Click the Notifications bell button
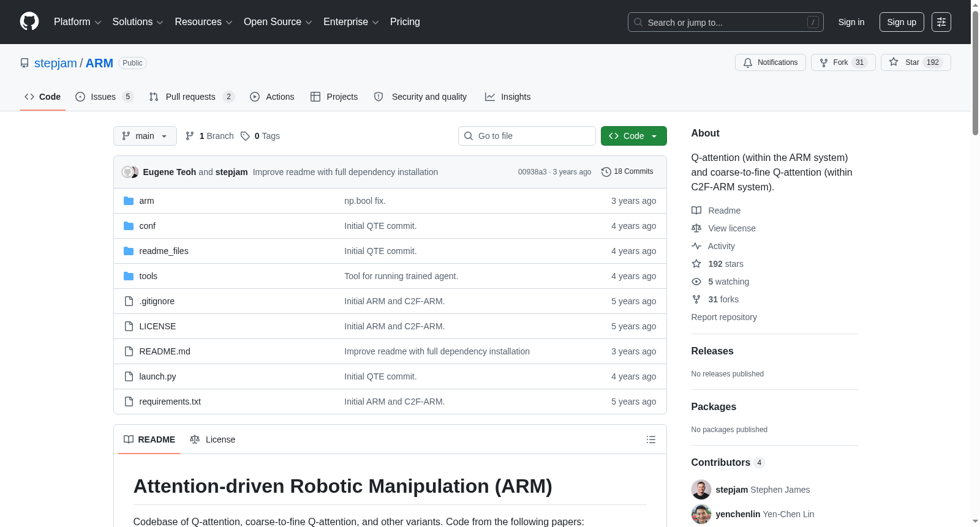Image resolution: width=980 pixels, height=527 pixels. tap(770, 62)
